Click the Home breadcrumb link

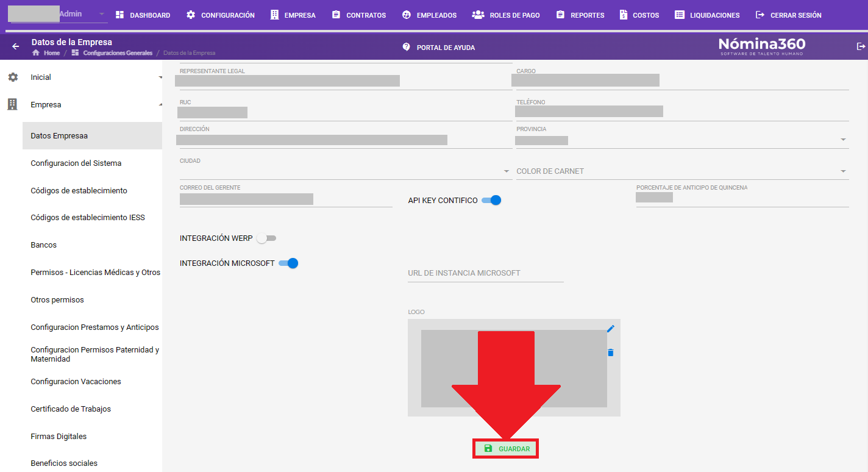(x=52, y=53)
